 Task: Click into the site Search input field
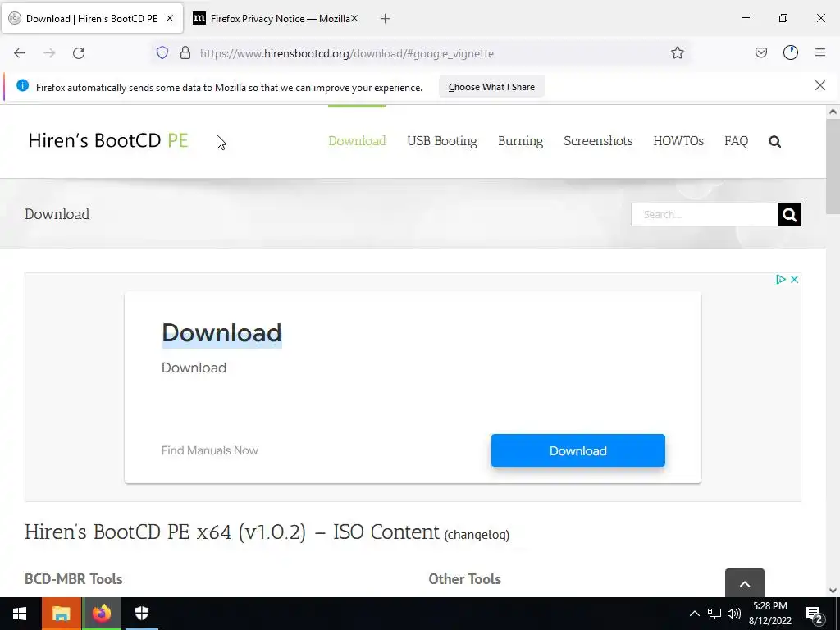[x=704, y=214]
